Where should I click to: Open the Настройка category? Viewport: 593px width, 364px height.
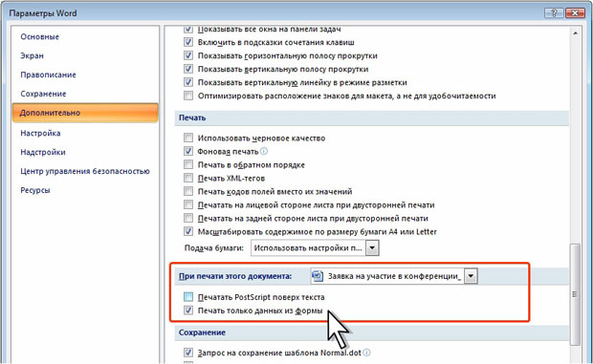[x=40, y=133]
